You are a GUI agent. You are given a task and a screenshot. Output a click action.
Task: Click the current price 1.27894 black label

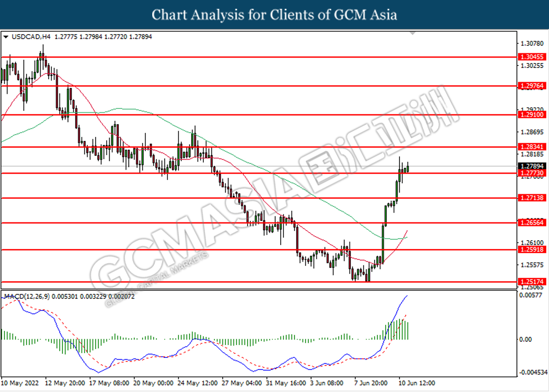532,166
